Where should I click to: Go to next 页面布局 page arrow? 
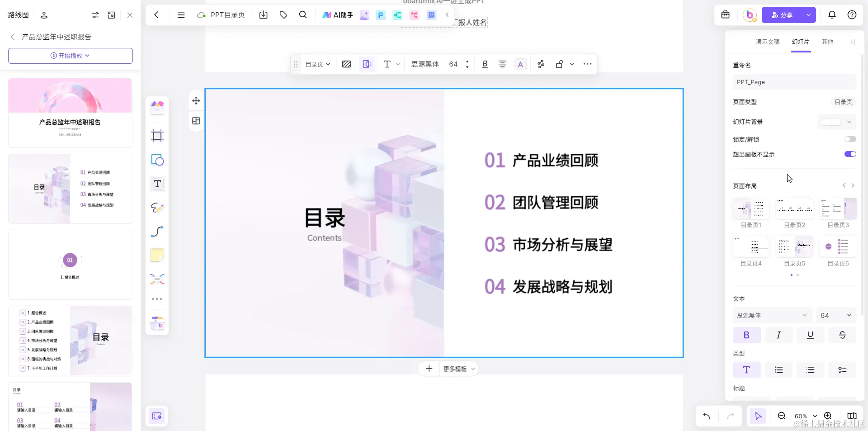coord(853,185)
